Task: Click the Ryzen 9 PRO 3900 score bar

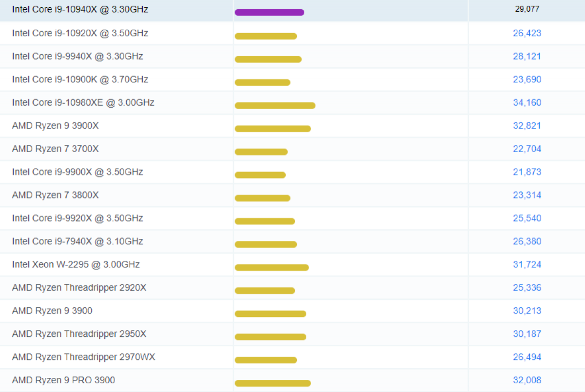Action: point(273,383)
